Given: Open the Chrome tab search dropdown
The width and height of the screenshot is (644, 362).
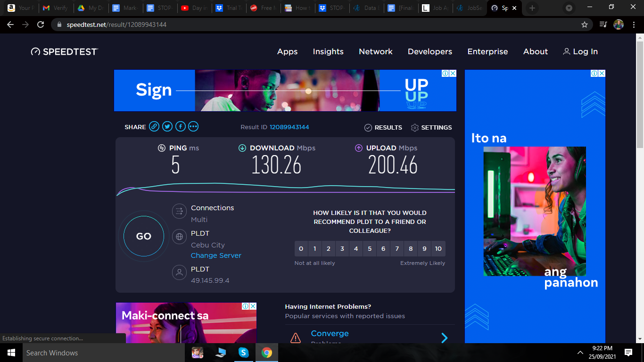Looking at the screenshot, I should [x=569, y=8].
